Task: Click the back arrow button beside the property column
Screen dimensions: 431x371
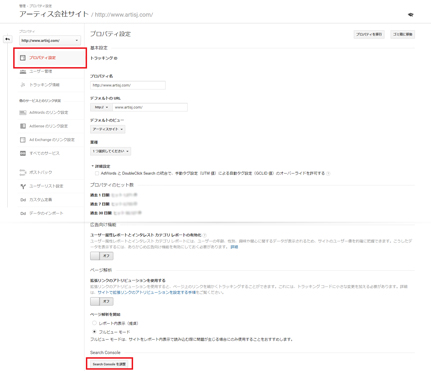Action: 8,39
